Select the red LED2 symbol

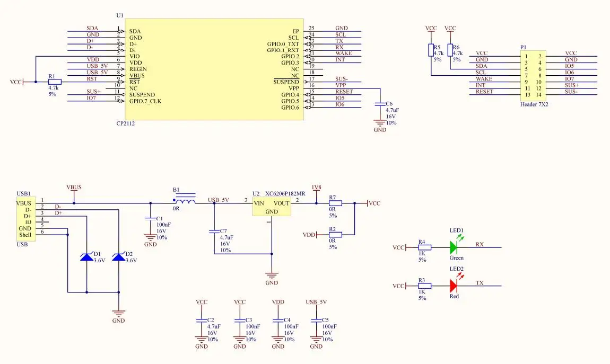coord(454,286)
